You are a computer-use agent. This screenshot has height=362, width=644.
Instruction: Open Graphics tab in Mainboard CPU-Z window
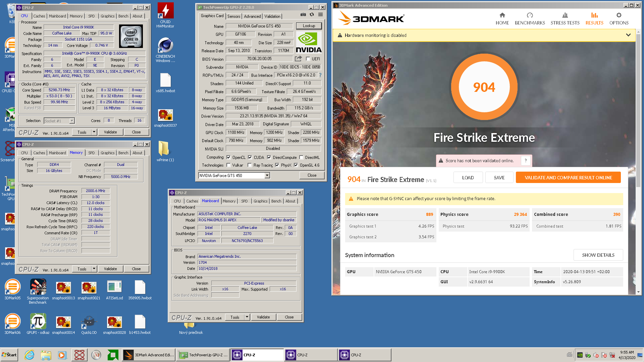pos(260,201)
